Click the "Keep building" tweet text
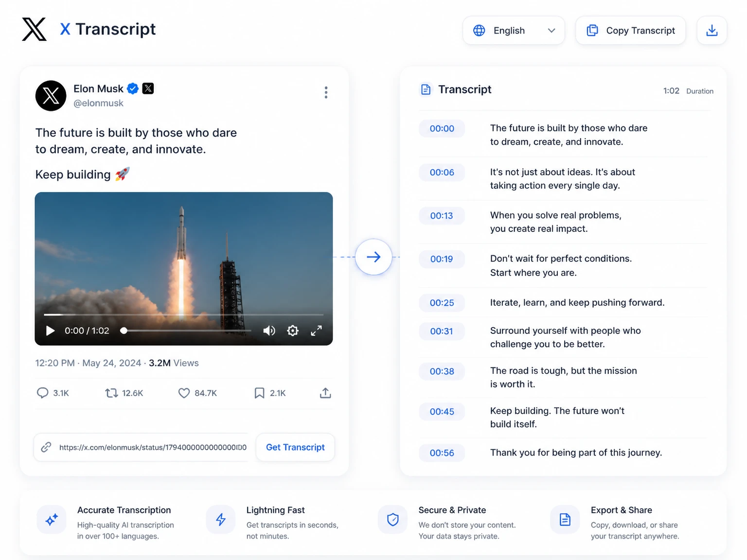Image resolution: width=747 pixels, height=560 pixels. 73,175
